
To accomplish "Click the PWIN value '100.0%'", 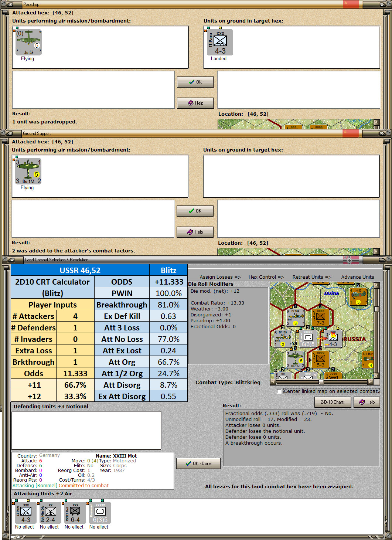I will (x=168, y=293).
